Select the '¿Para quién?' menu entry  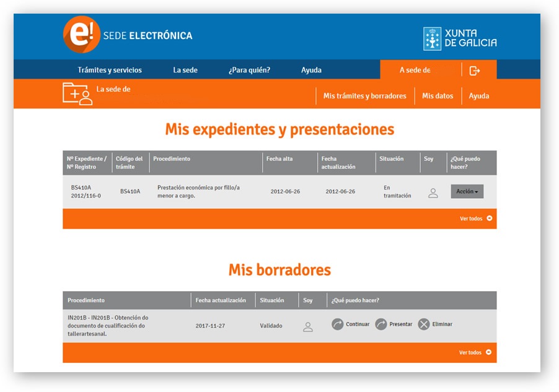click(x=250, y=70)
